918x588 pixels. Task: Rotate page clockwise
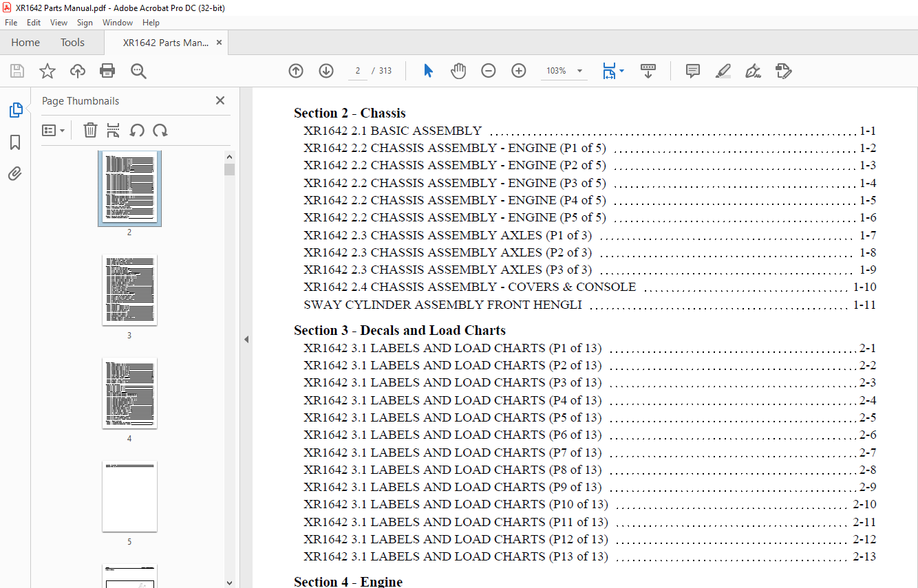160,130
